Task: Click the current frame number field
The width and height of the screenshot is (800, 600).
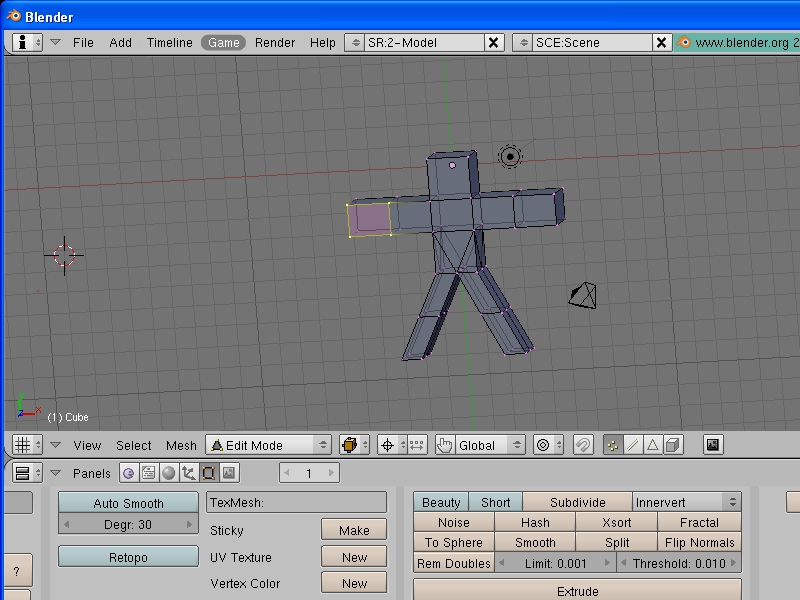Action: click(x=309, y=473)
